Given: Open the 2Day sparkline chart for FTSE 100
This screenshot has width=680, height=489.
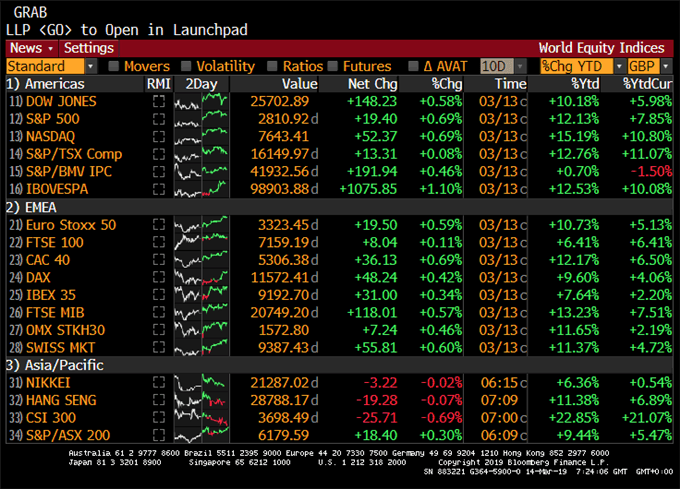Looking at the screenshot, I should point(201,242).
